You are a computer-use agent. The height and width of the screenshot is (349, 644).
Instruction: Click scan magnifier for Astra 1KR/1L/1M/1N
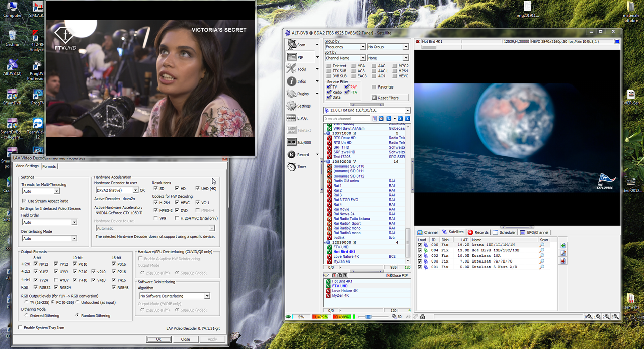[x=542, y=245]
